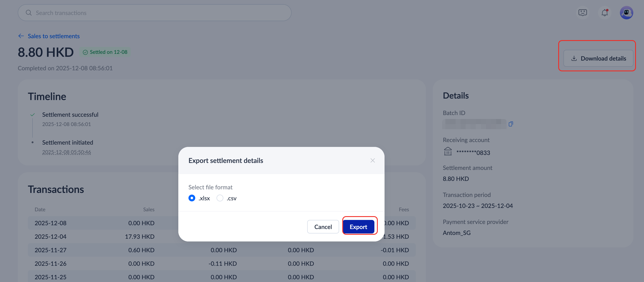644x282 pixels.
Task: Click the search magnifier icon
Action: pyautogui.click(x=29, y=13)
